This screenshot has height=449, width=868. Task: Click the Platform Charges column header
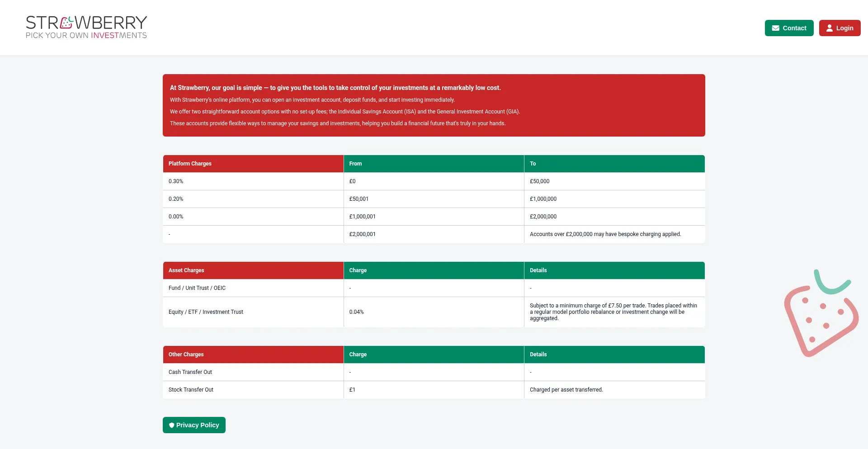[x=253, y=164]
